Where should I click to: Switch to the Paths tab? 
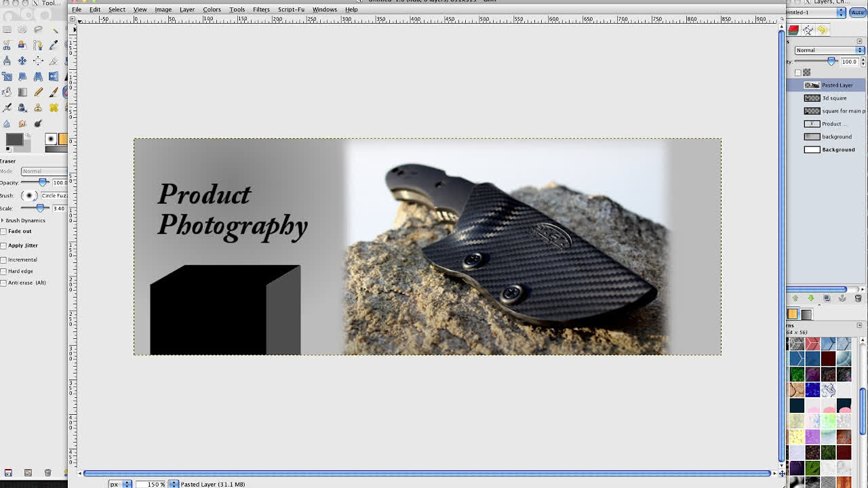click(x=808, y=30)
